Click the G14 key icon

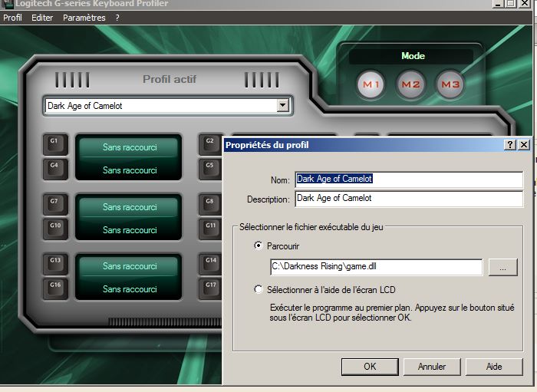click(210, 264)
